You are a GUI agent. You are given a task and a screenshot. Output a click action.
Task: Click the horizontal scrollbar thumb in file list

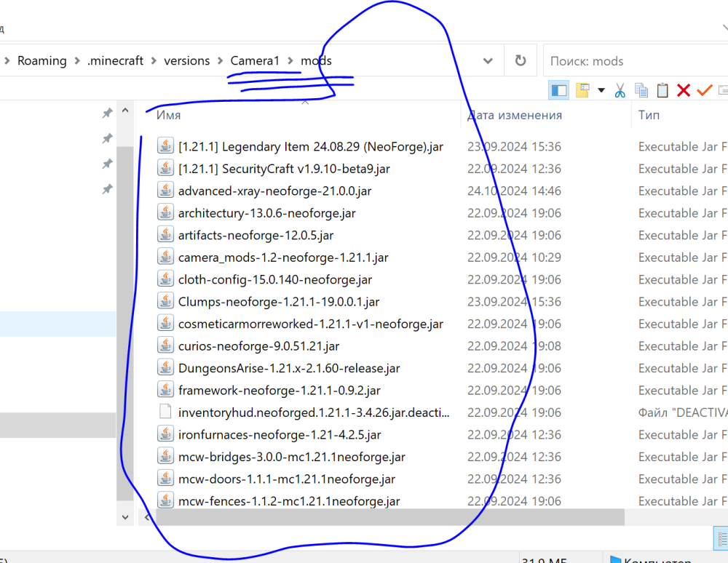(390, 516)
